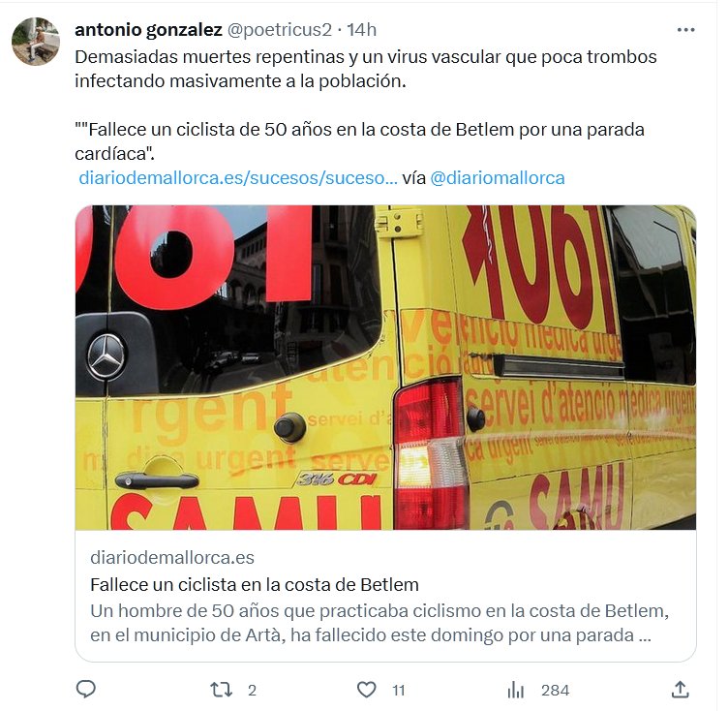The height and width of the screenshot is (711, 728).
Task: Open view analytics bar chart icon
Action: (515, 690)
